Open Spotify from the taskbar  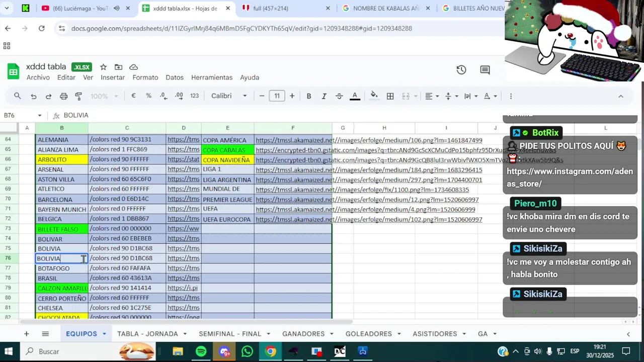click(x=201, y=351)
